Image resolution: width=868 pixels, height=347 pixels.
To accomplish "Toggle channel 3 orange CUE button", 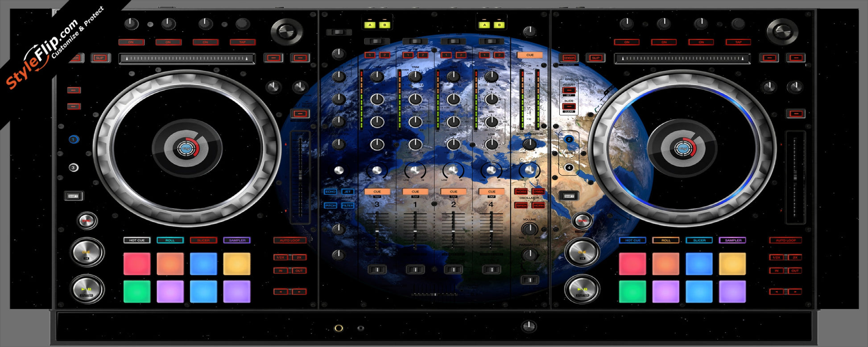I will point(377,192).
